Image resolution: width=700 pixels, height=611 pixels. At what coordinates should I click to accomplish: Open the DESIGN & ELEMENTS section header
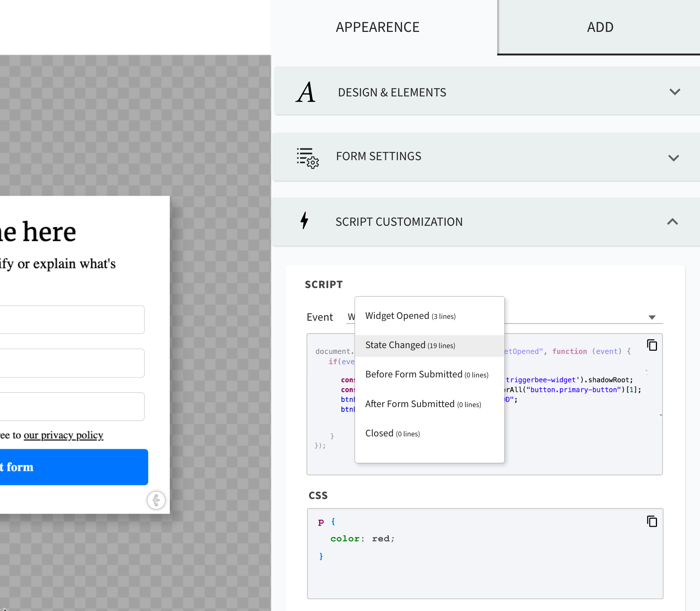click(x=487, y=91)
